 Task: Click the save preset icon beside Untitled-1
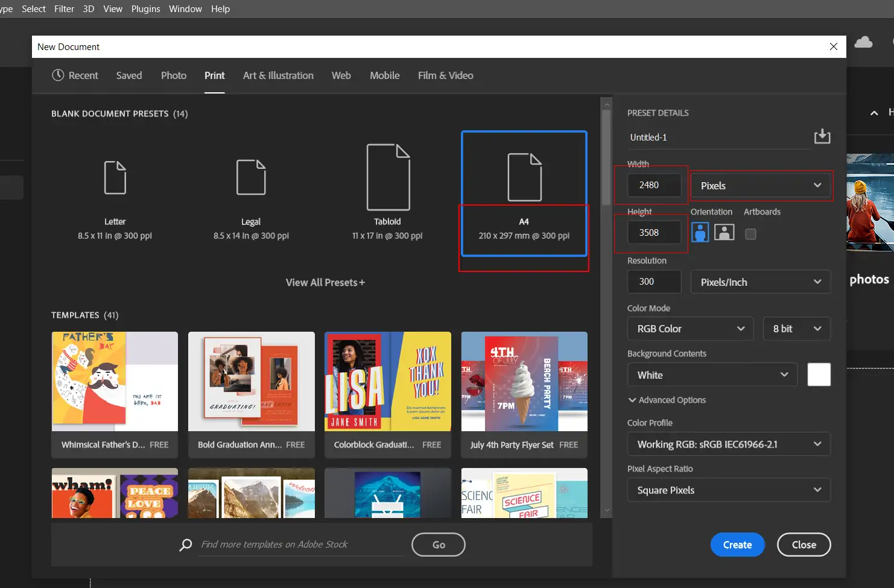click(822, 137)
